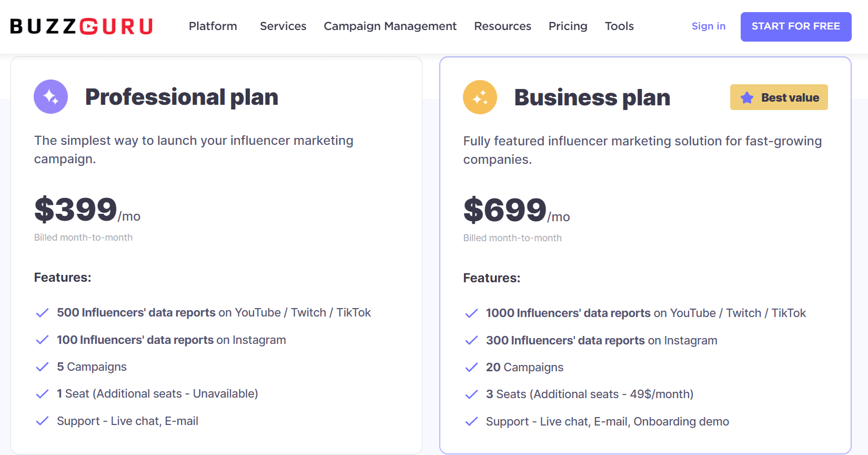Screen dimensions: 868x455
Task: Click the purple Professional plan sparkle icon
Action: tap(51, 97)
